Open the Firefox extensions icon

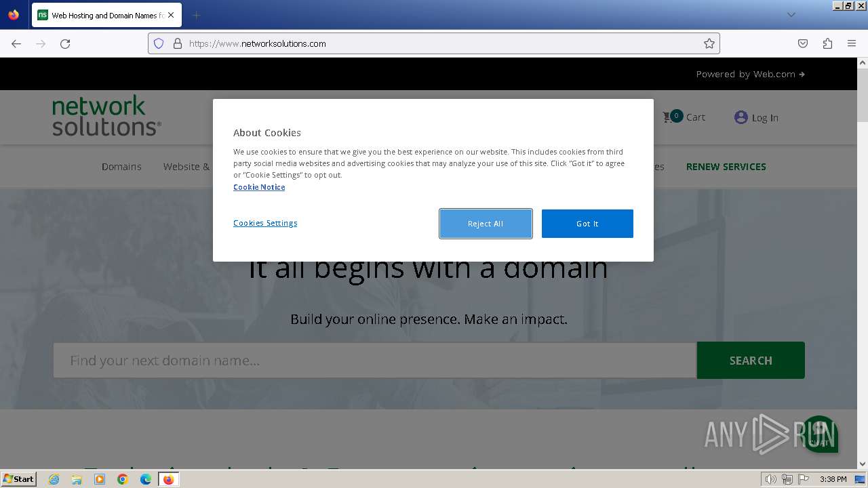[827, 43]
